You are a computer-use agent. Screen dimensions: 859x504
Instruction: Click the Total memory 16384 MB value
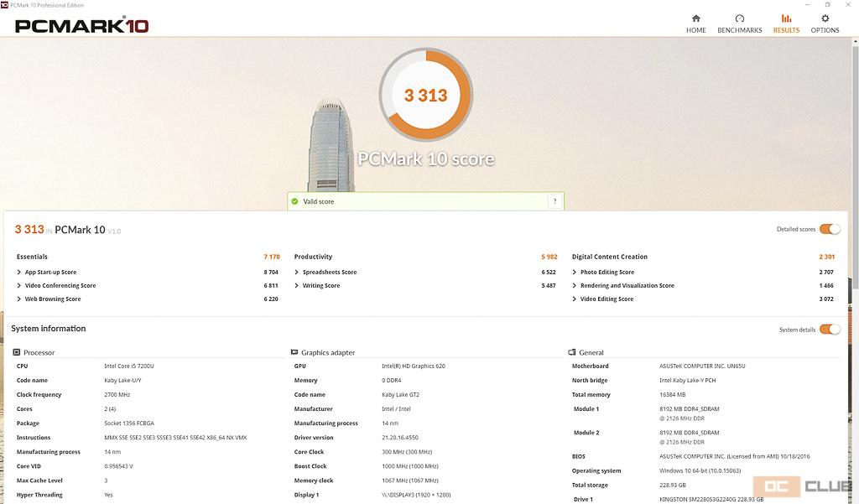[672, 394]
